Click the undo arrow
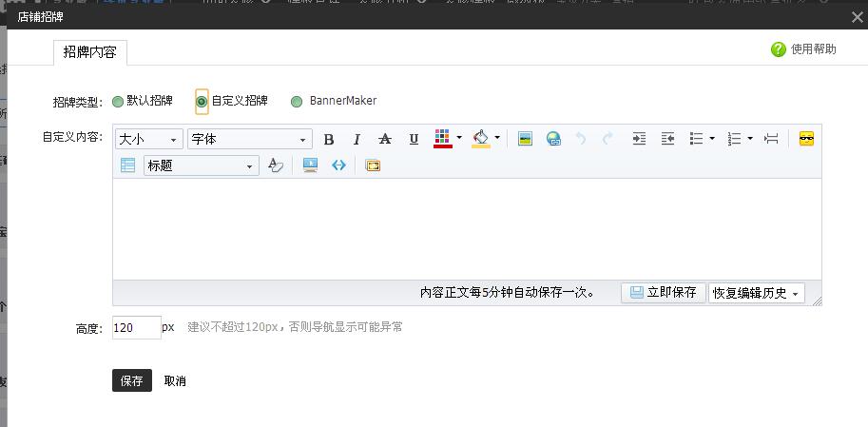 (x=581, y=139)
